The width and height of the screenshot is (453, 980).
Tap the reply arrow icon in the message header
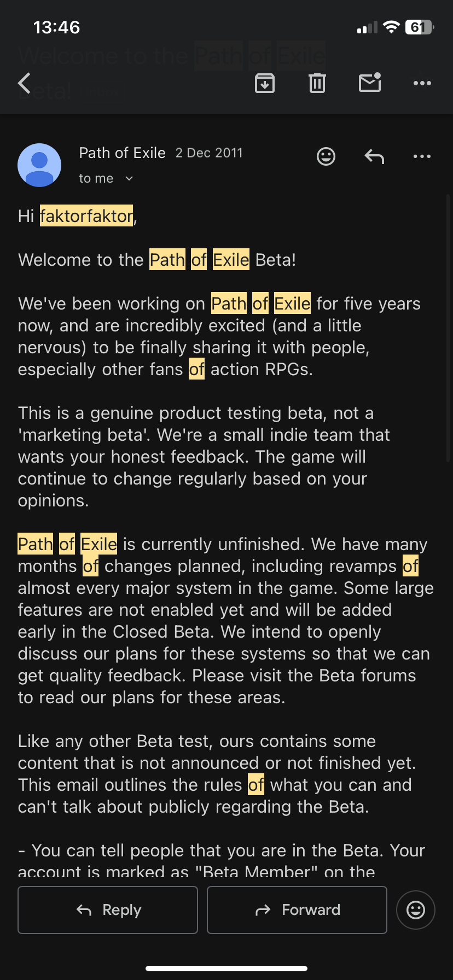[x=374, y=157]
